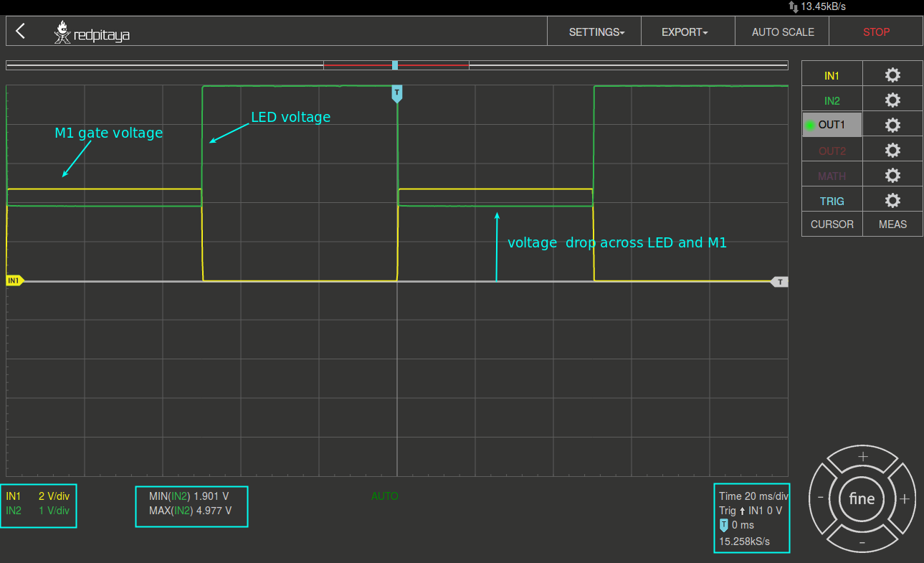
Task: Open the SETTINGS dropdown
Action: click(x=596, y=32)
